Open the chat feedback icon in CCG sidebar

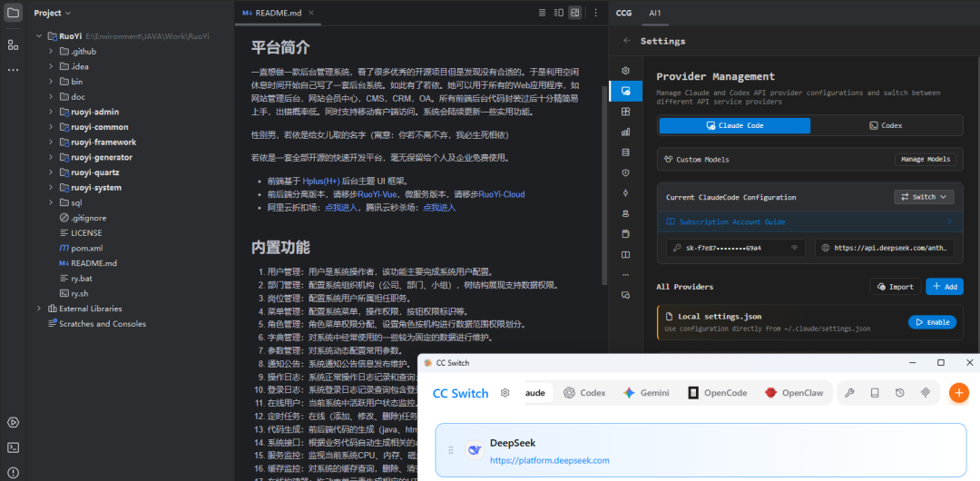(x=625, y=295)
